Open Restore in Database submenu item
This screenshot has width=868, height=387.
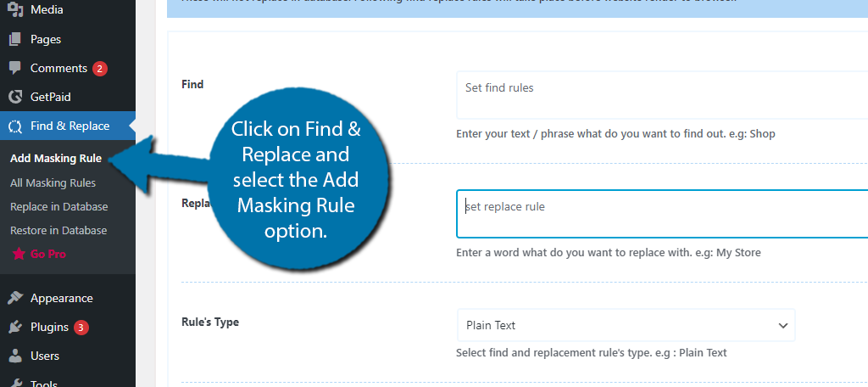[58, 231]
